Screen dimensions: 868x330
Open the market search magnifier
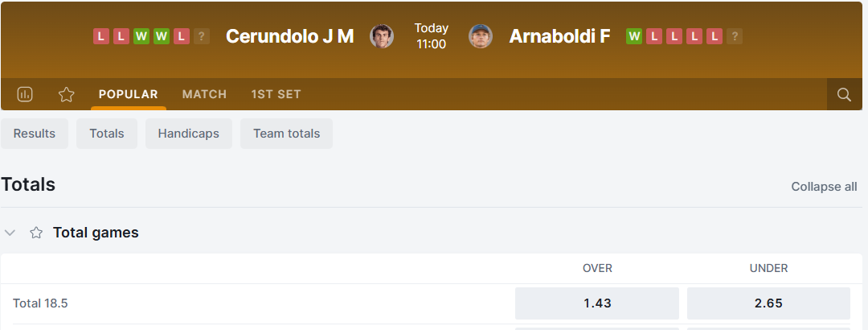[x=844, y=94]
